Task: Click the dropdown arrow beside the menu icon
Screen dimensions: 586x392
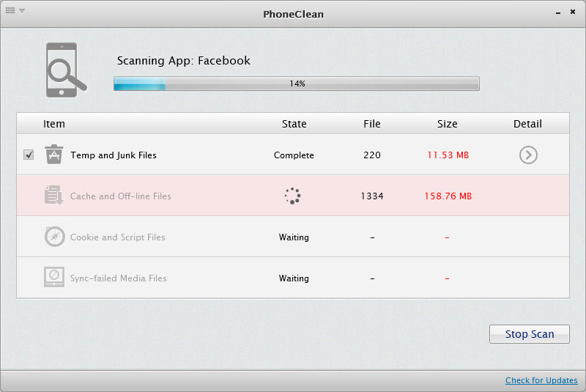Action: pyautogui.click(x=22, y=10)
